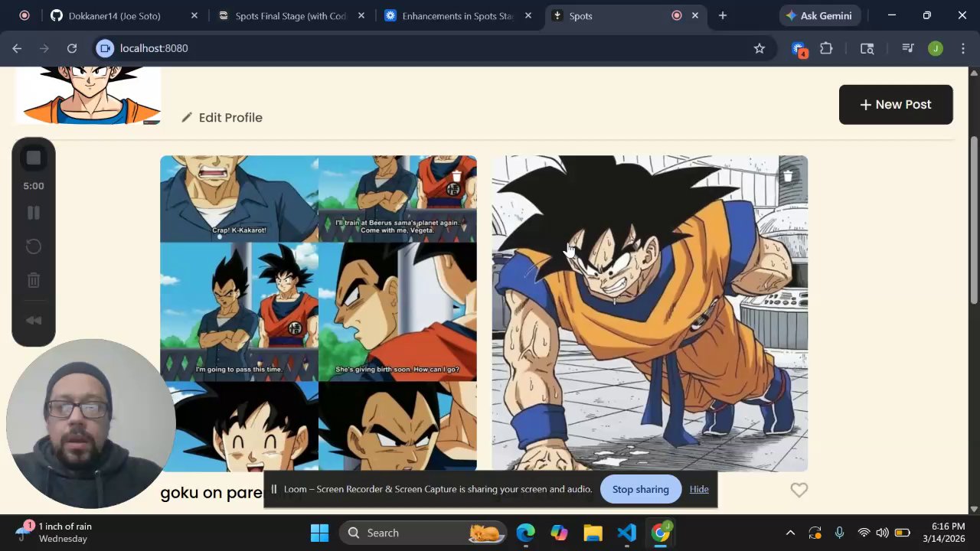Like the Goku push-up post heart icon
The image size is (980, 551).
799,490
